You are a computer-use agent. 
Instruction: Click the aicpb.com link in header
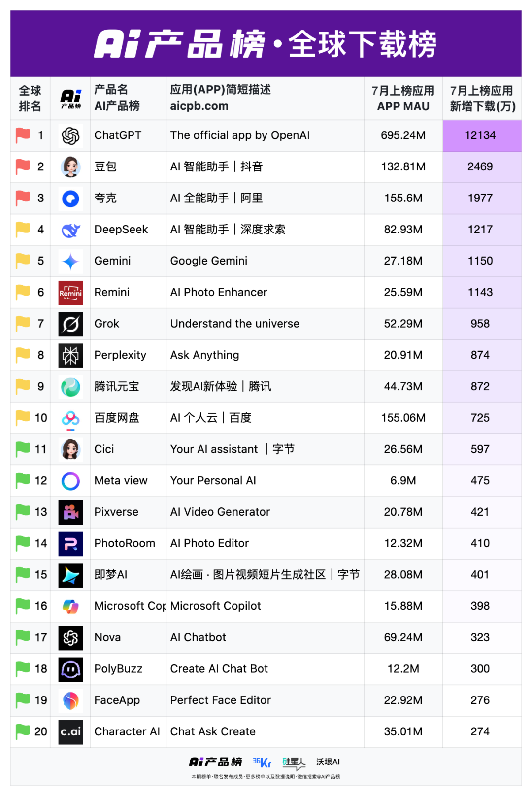pos(199,106)
